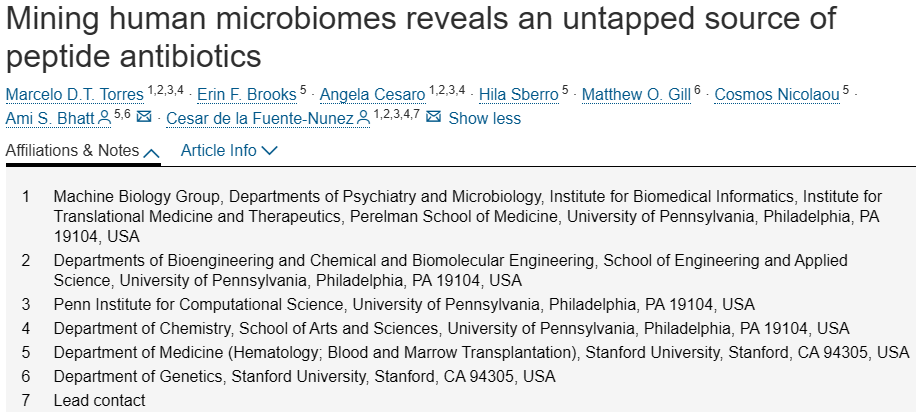
Task: Select the Affiliations & Notes tab
Action: tap(83, 151)
